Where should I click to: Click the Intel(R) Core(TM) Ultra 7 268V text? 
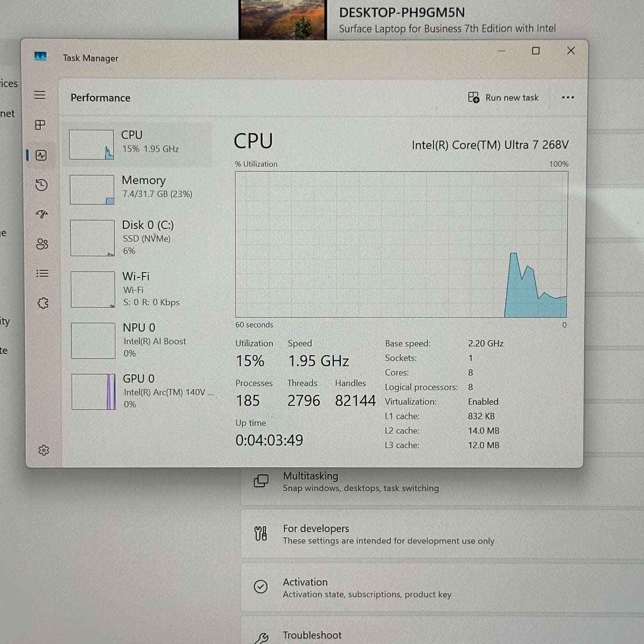pos(490,145)
